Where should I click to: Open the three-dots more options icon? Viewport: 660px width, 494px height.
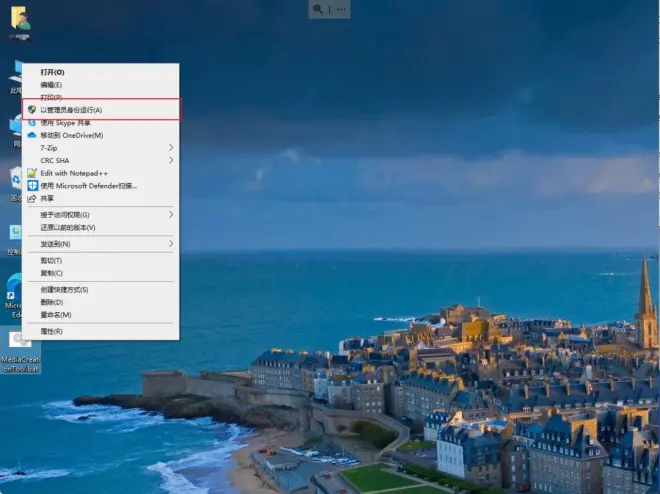341,9
